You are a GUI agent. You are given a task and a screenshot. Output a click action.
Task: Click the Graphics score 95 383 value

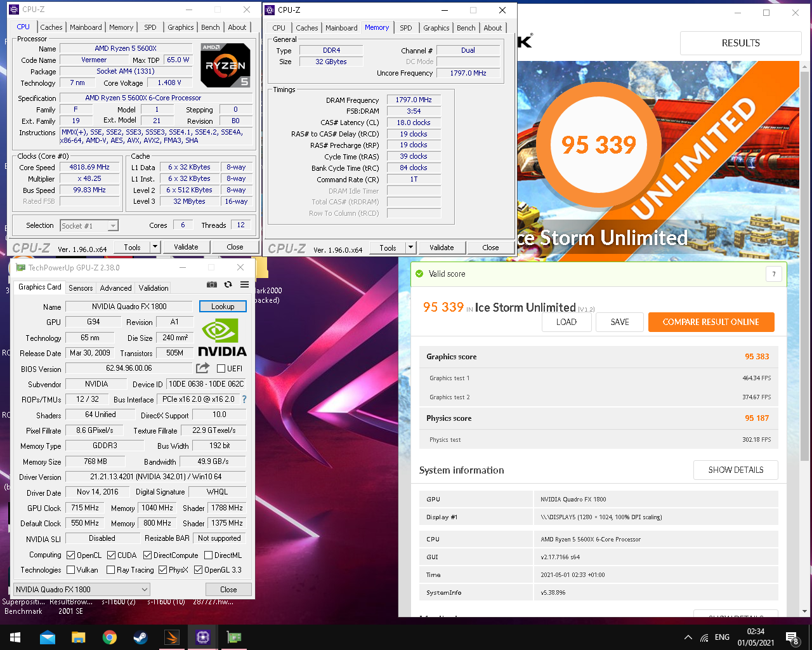(757, 357)
